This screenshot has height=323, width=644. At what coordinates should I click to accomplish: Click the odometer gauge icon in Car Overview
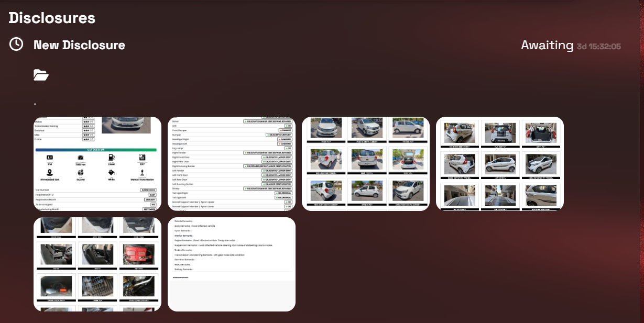pyautogui.click(x=81, y=157)
